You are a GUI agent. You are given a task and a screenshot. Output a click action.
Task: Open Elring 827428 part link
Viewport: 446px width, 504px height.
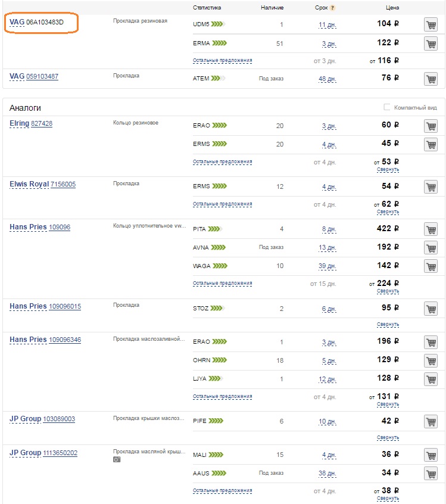click(x=42, y=123)
